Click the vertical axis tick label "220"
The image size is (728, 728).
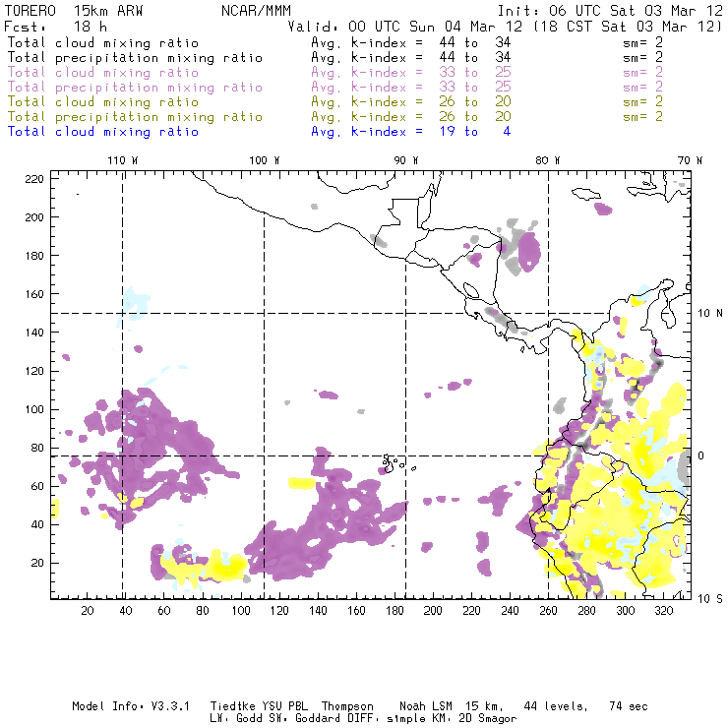pyautogui.click(x=34, y=179)
